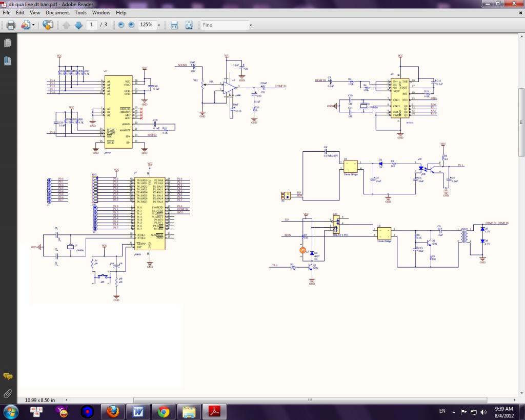Click the page number input field
Viewport: 525px width, 420px height.
[92, 25]
